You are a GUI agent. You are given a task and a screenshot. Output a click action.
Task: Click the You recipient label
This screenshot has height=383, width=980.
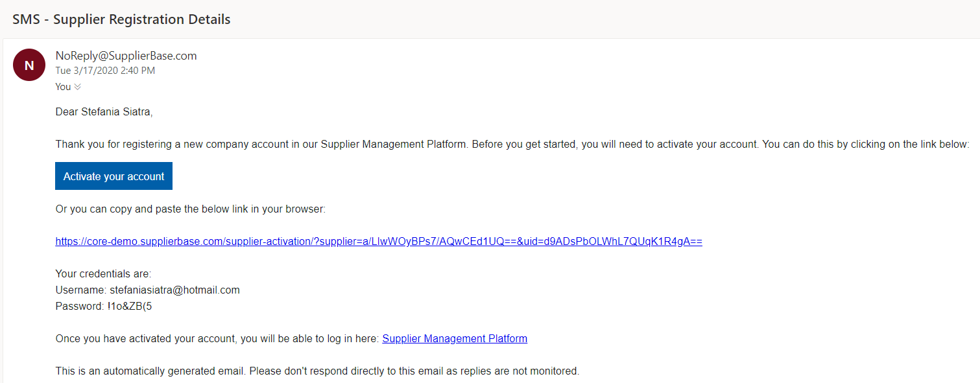pos(63,87)
